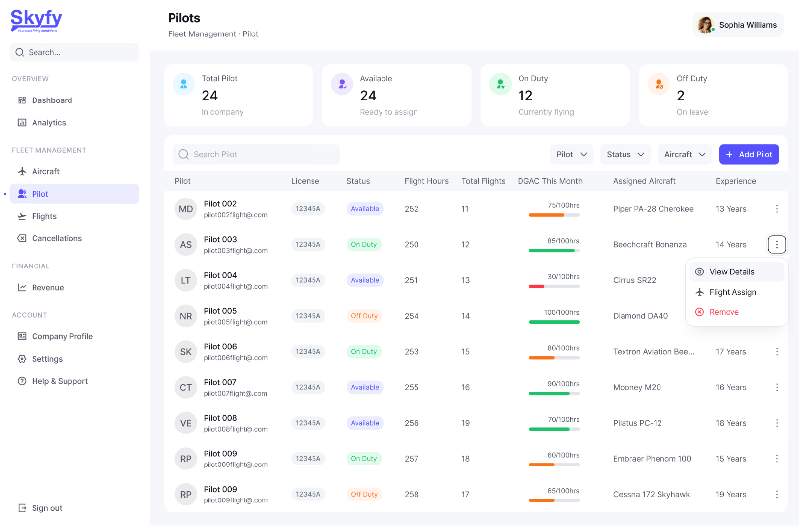Click the 12345A license badge of Pilot 007
The width and height of the screenshot is (799, 532).
(308, 388)
